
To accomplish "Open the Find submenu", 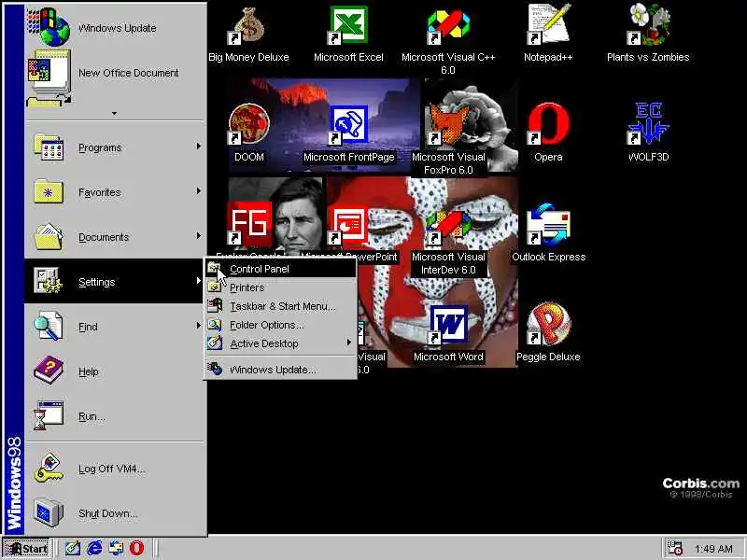I will 115,326.
